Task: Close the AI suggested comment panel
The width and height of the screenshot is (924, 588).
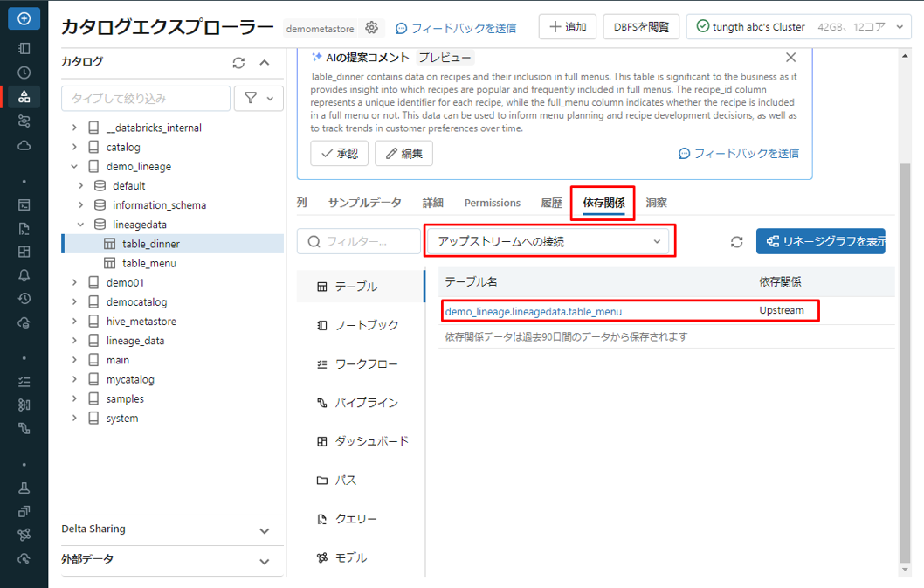Action: coord(790,58)
